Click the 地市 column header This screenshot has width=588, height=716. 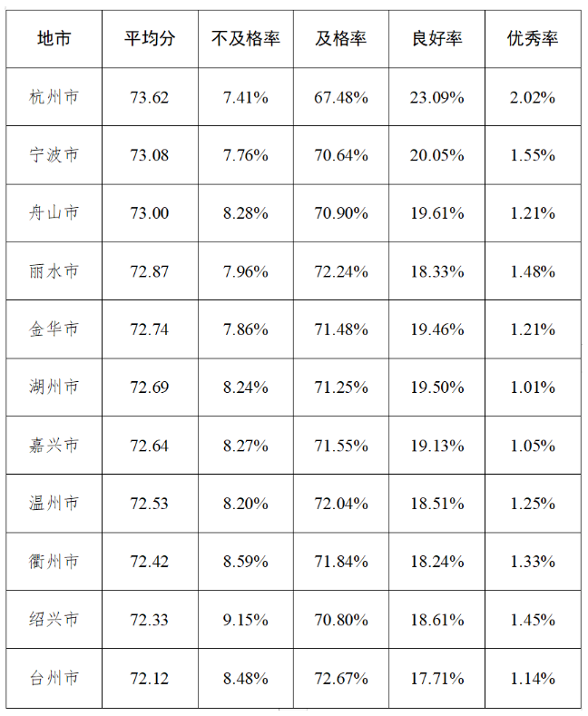coord(54,38)
